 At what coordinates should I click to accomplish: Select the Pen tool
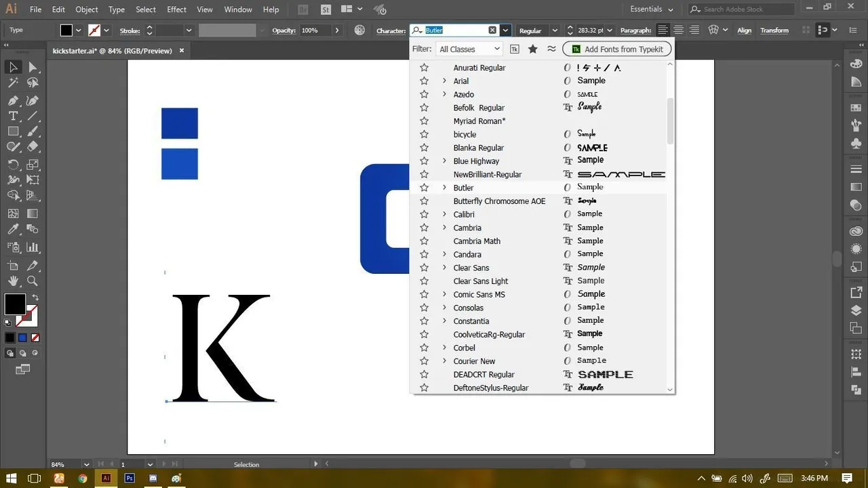pyautogui.click(x=13, y=100)
